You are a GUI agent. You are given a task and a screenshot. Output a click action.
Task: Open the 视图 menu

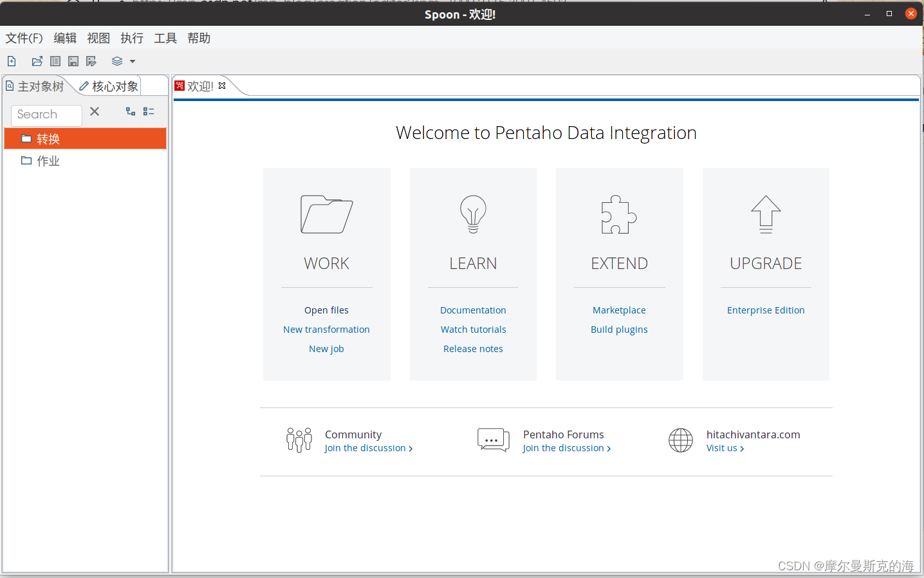pos(98,38)
